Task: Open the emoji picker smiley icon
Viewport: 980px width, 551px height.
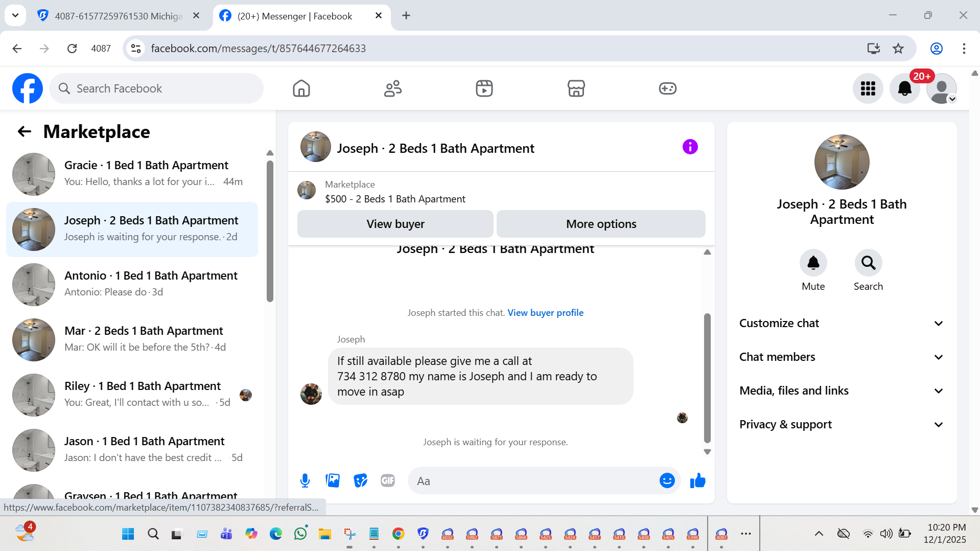Action: click(667, 480)
